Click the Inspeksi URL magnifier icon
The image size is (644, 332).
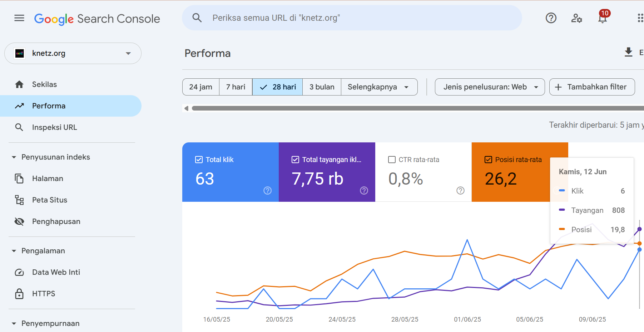coord(19,127)
